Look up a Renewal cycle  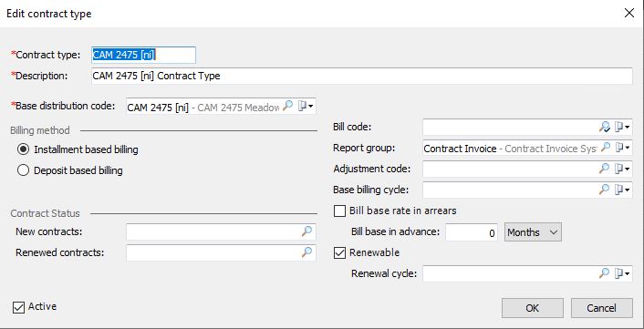click(x=604, y=273)
